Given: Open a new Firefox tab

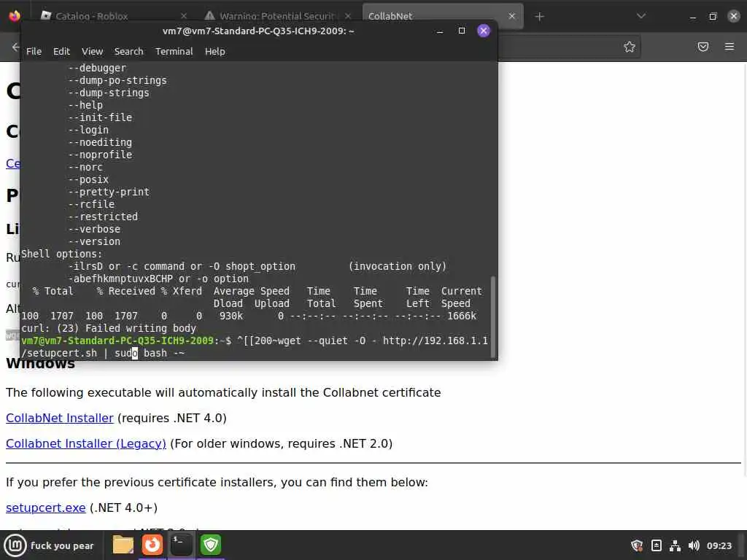Looking at the screenshot, I should (539, 17).
